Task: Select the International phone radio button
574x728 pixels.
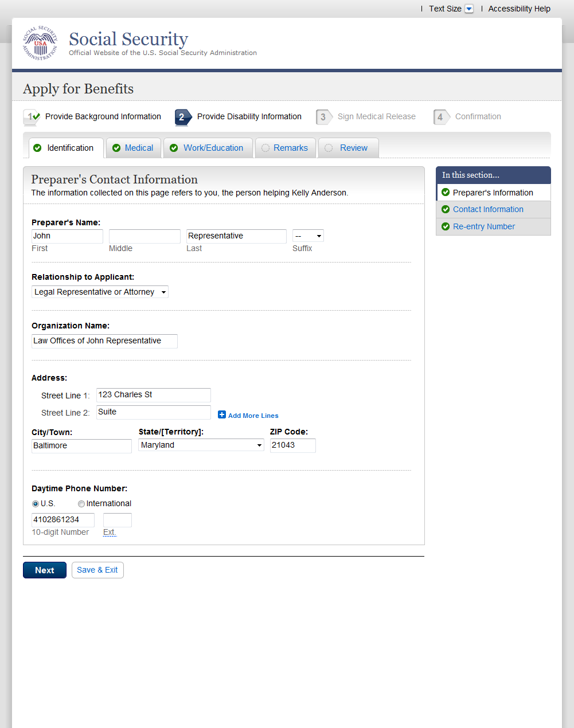Action: point(81,504)
